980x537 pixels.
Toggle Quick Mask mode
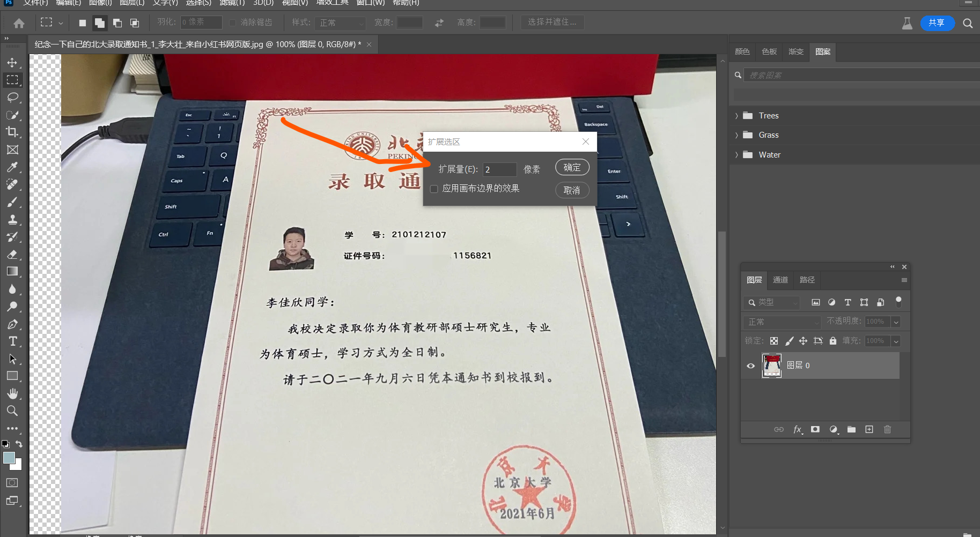click(12, 483)
